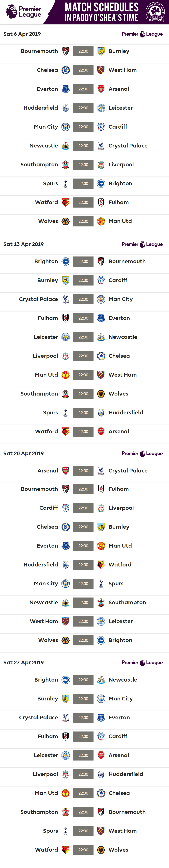Select Newcastle crest in Leicester vs Newcastle row
Screen dimensions: 169x868
click(x=101, y=337)
